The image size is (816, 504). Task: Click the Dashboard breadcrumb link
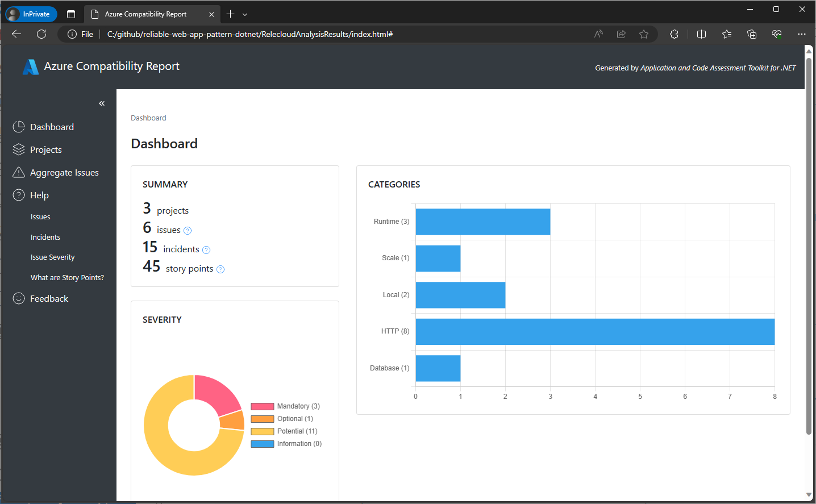point(148,118)
